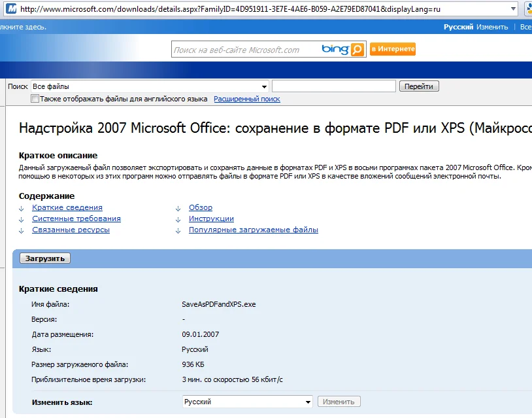Open Популярные загружаемые файлы link
The height and width of the screenshot is (418, 532).
coord(254,230)
